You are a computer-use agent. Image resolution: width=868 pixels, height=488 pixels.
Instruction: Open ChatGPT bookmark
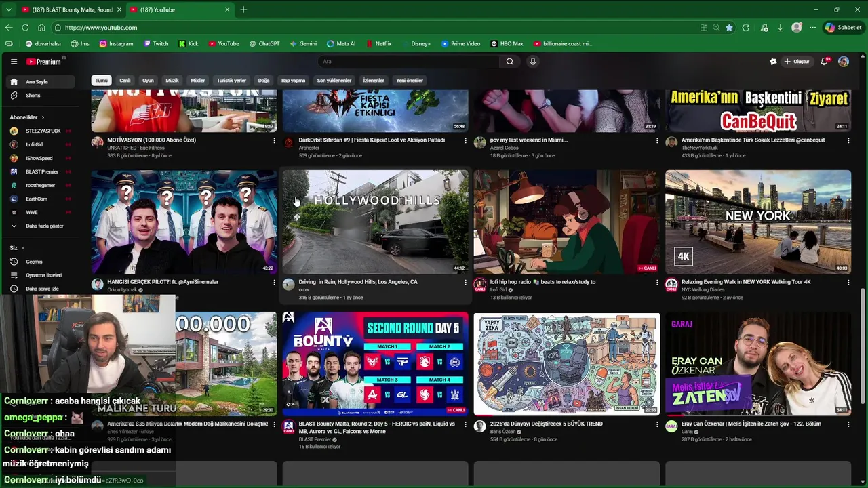tap(264, 44)
